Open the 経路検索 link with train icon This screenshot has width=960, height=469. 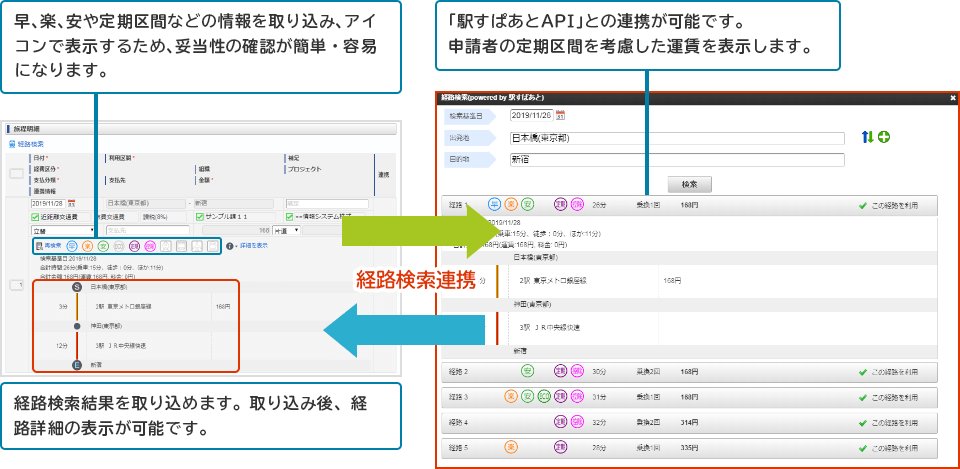[26, 144]
